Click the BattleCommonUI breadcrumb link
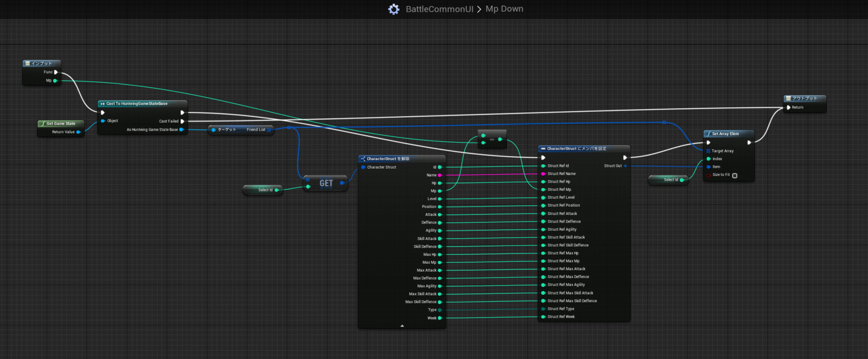This screenshot has width=868, height=359. click(439, 9)
